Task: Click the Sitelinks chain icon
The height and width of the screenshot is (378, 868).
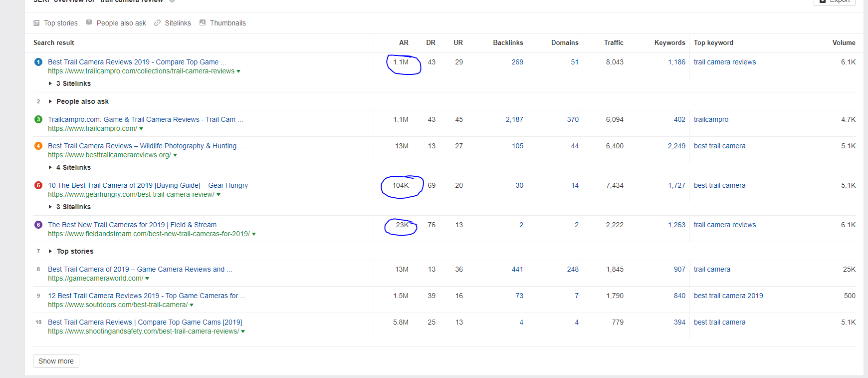Action: (158, 23)
